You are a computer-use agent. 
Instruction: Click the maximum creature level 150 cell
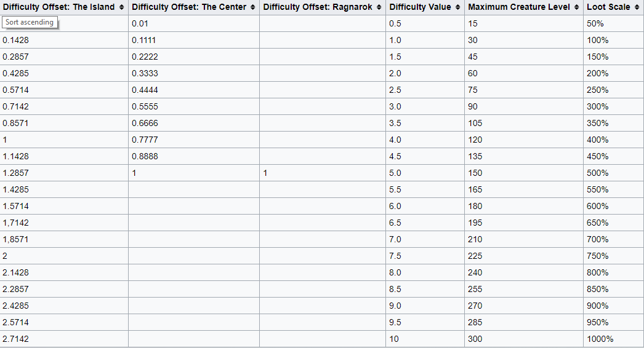coord(475,173)
